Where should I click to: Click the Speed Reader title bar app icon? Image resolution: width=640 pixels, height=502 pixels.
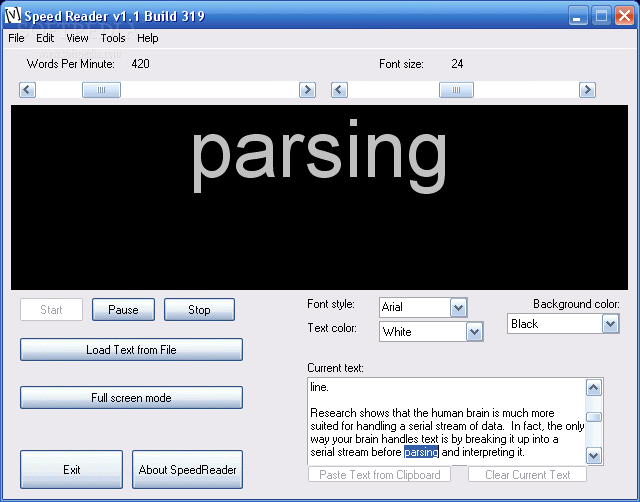click(12, 16)
